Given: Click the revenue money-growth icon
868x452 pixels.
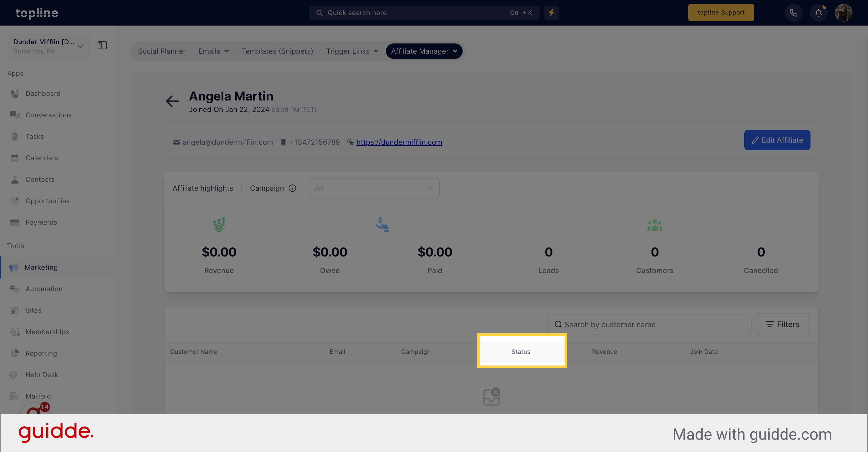Looking at the screenshot, I should coord(219,224).
